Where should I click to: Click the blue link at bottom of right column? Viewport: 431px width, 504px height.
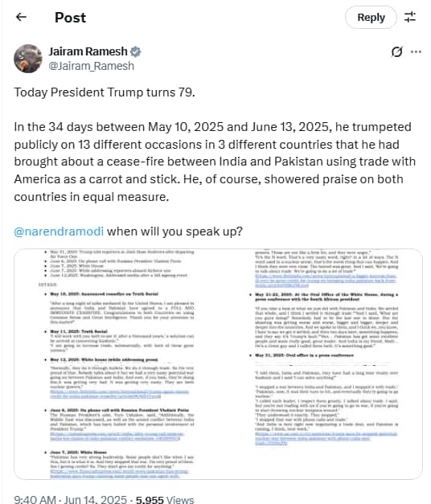(x=326, y=438)
